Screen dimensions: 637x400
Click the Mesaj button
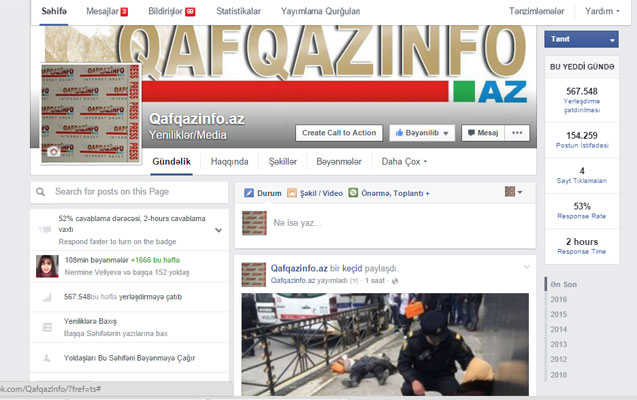[x=483, y=133]
